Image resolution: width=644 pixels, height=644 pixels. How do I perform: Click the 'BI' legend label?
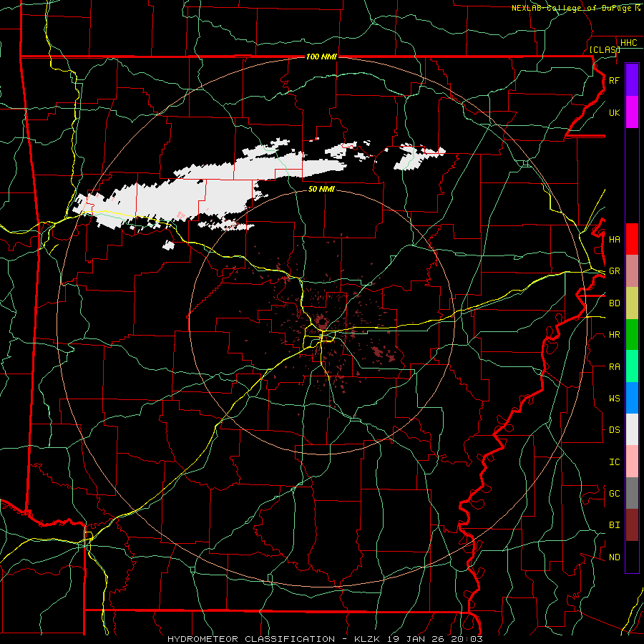(614, 525)
